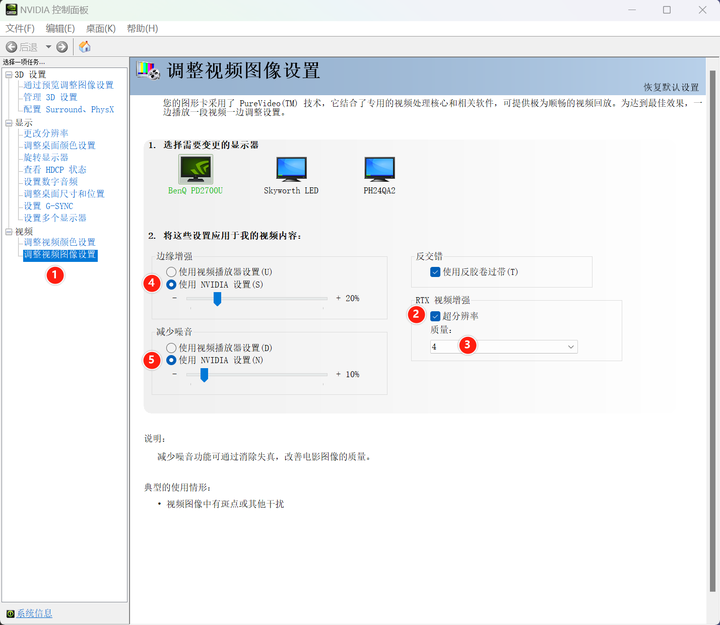Open 配置 Surround、PhysX in the tree
Screen dimensions: 720x625
coord(68,109)
